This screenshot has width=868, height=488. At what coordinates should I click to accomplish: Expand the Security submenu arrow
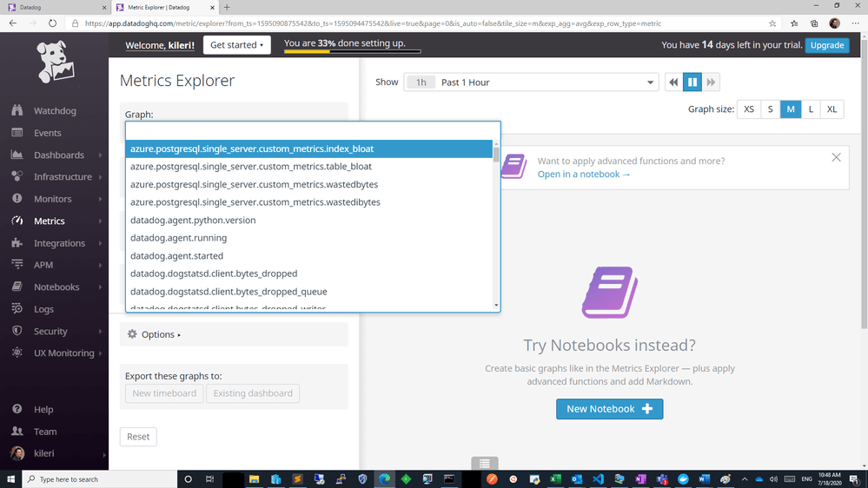click(100, 331)
